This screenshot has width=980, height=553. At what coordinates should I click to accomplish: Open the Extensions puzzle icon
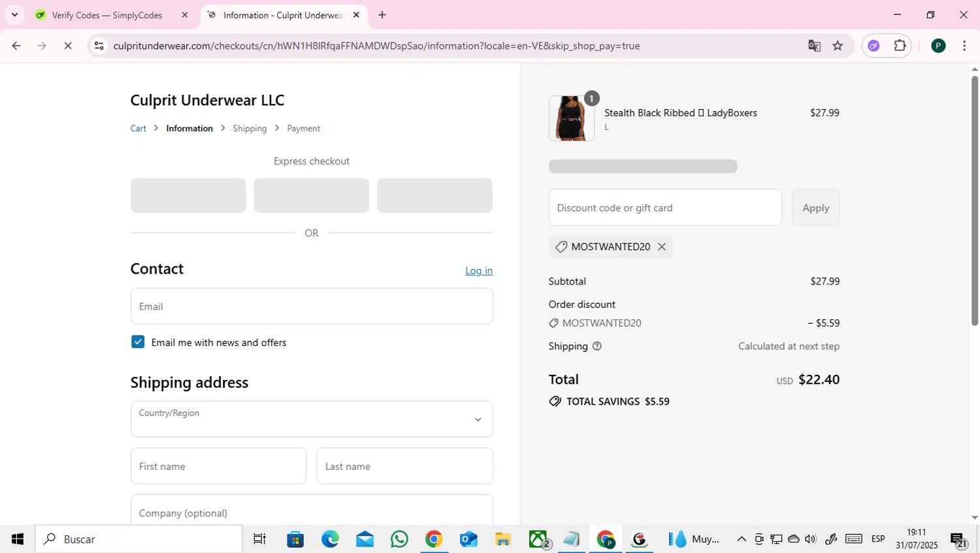900,46
